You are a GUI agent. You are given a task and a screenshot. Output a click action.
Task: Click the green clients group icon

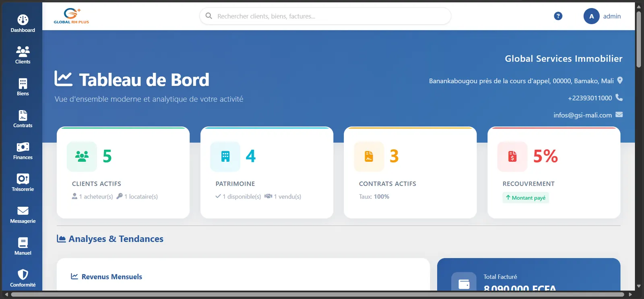[82, 156]
